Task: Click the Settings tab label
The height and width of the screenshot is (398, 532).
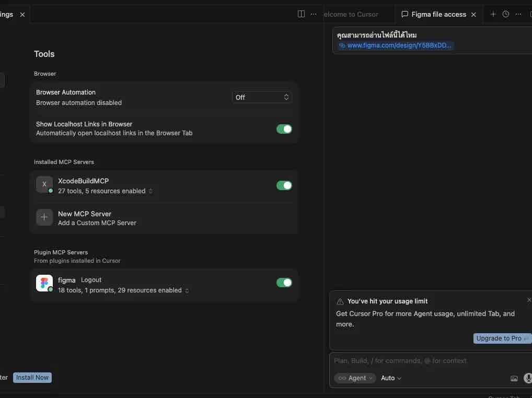Action: tap(6, 14)
